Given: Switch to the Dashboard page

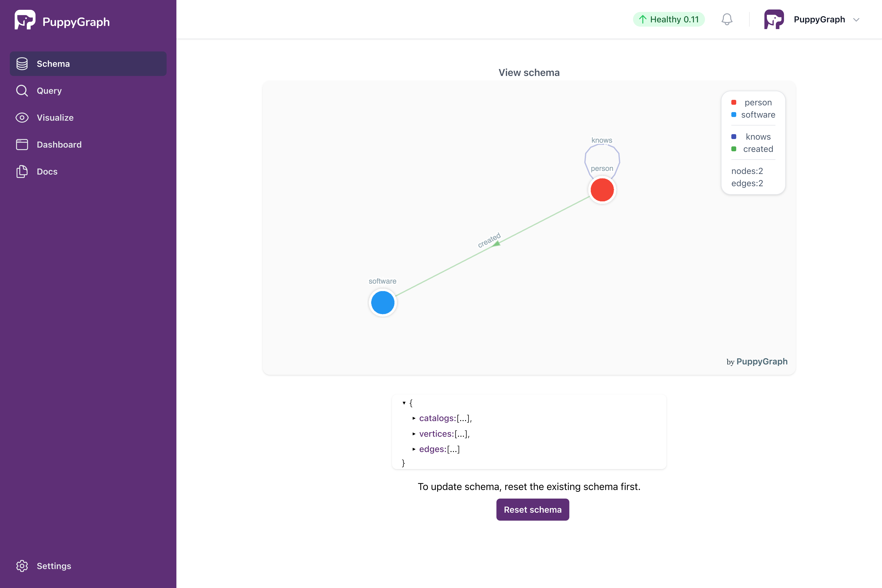Looking at the screenshot, I should click(x=88, y=145).
